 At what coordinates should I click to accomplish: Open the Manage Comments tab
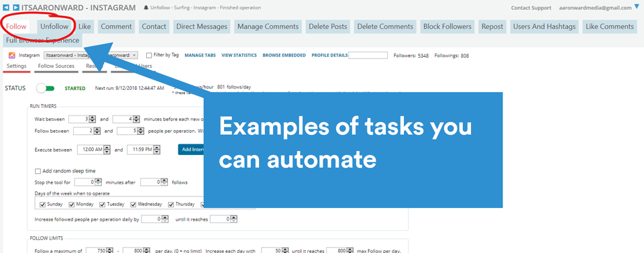[x=268, y=26]
